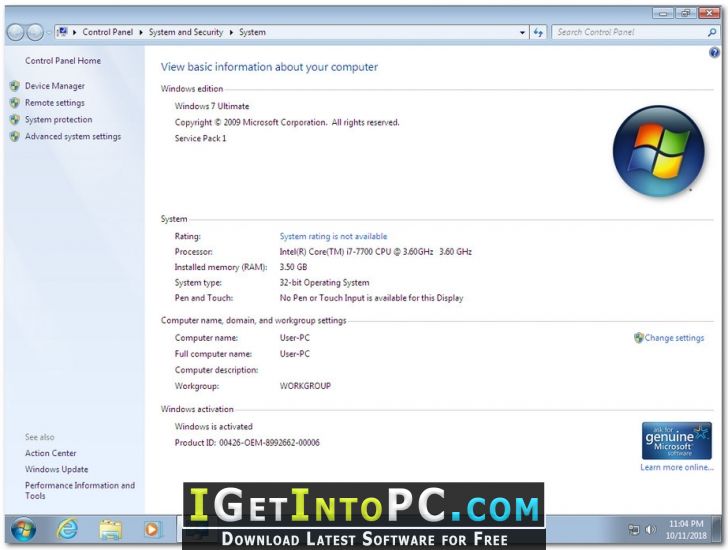The image size is (728, 550).
Task: Click the Change settings link
Action: 674,338
